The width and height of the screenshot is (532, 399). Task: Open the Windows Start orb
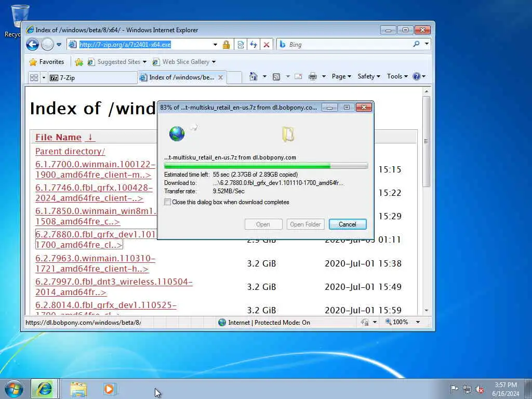click(x=14, y=389)
